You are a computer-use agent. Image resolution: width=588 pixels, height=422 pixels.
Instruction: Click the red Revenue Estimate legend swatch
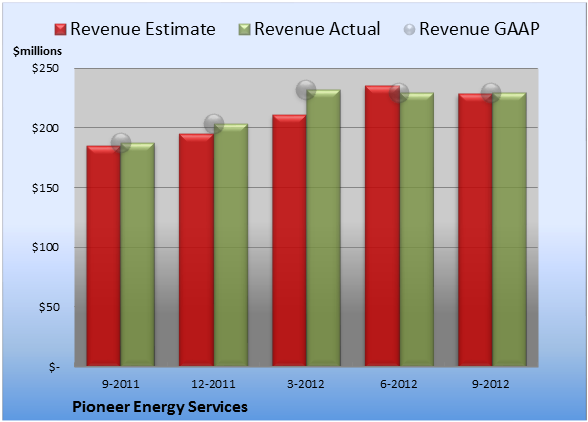60,29
